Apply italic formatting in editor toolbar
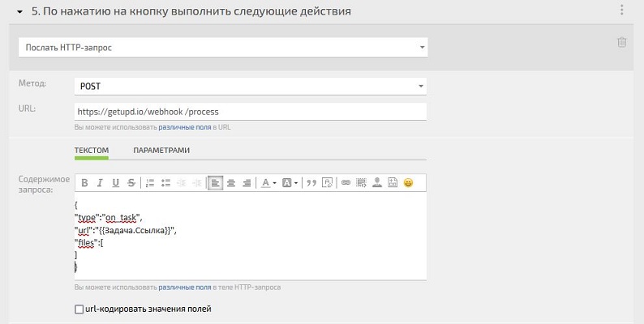The width and height of the screenshot is (644, 324). point(100,183)
